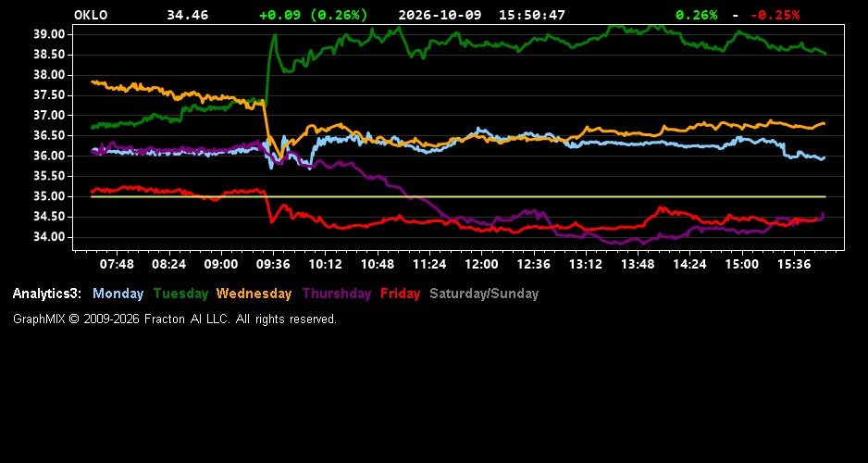This screenshot has height=463, width=868.
Task: Click the 07:48 time axis label
Action: (117, 265)
